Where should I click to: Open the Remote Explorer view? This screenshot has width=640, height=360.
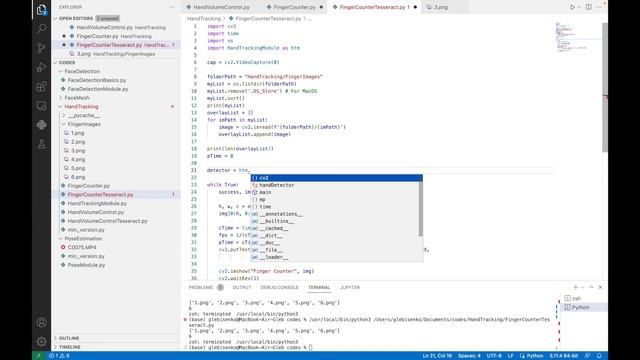pos(41,106)
